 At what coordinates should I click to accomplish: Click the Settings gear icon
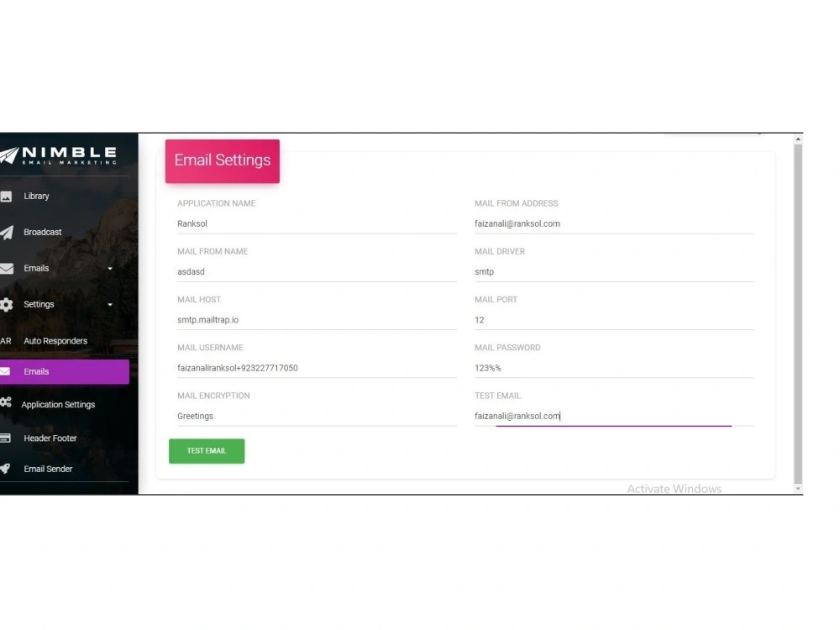(7, 305)
